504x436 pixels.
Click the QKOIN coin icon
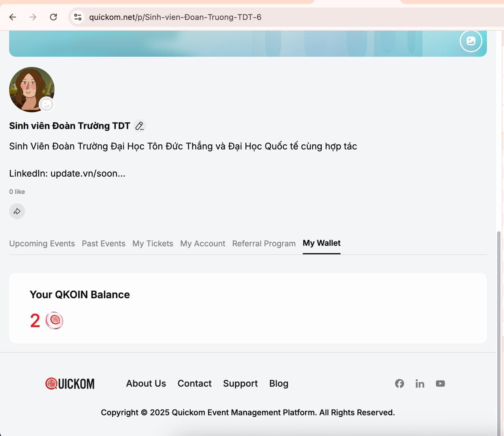[x=54, y=321]
